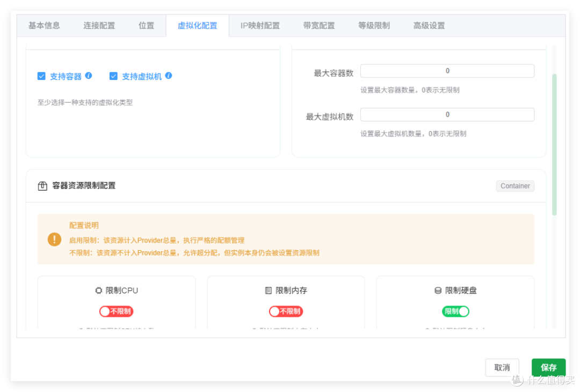Uncheck the 支持容器 checkbox
This screenshot has width=580, height=392.
[x=41, y=76]
